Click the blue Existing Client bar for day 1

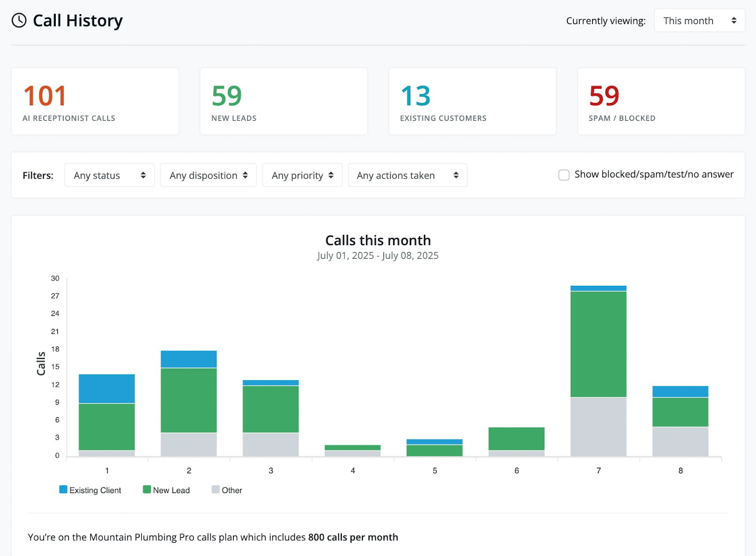pos(107,388)
